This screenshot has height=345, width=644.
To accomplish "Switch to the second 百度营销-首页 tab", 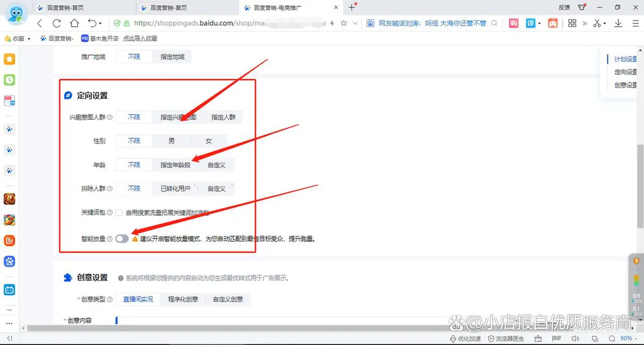I will tap(166, 8).
